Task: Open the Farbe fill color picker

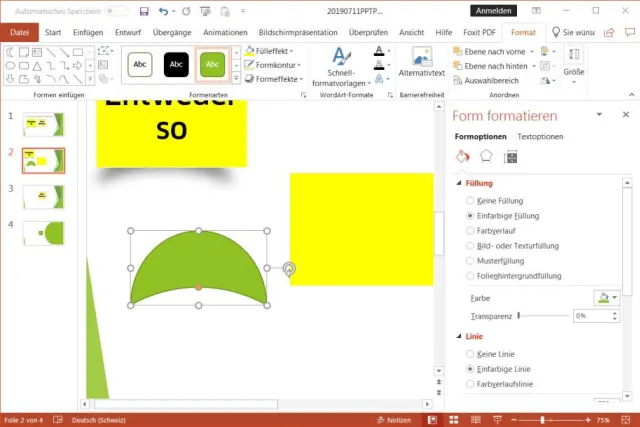Action: [x=607, y=297]
